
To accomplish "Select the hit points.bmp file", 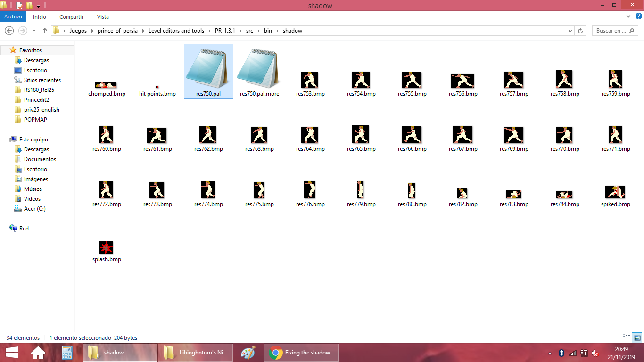I will click(x=157, y=87).
